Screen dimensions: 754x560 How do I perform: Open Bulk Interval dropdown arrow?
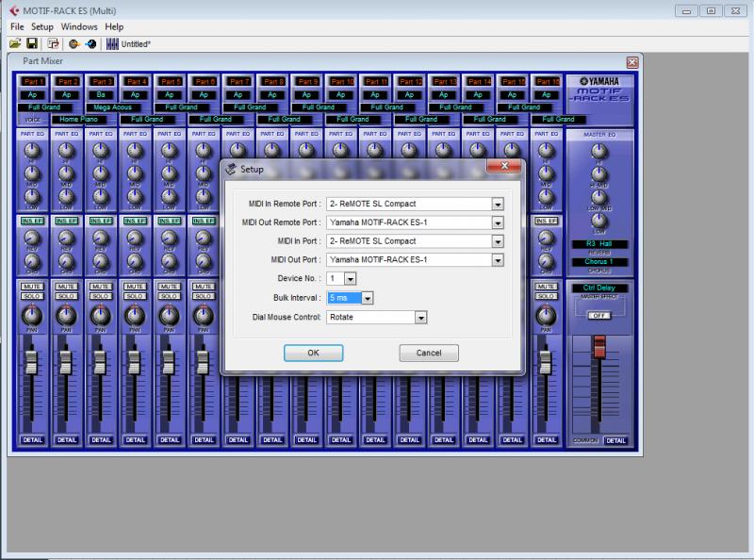click(x=367, y=298)
